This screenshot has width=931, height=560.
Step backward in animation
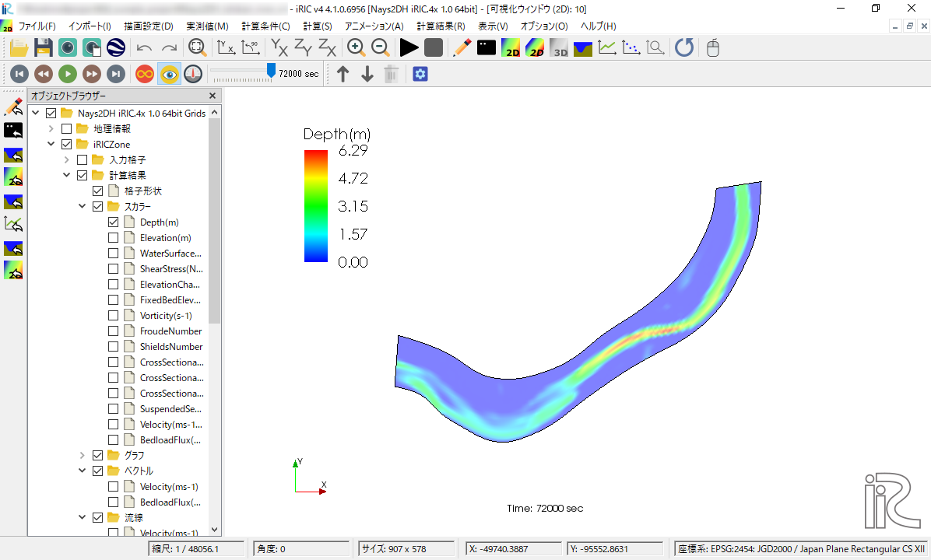point(44,74)
